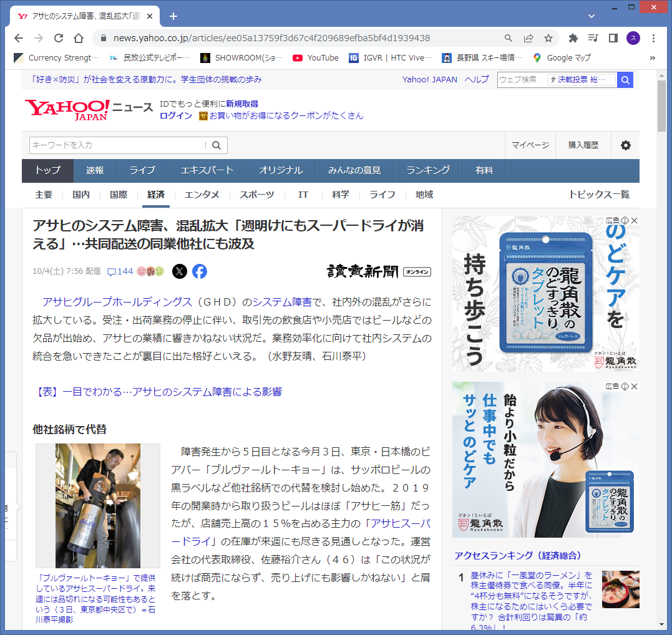Bookmark this page with star icon

[x=548, y=38]
